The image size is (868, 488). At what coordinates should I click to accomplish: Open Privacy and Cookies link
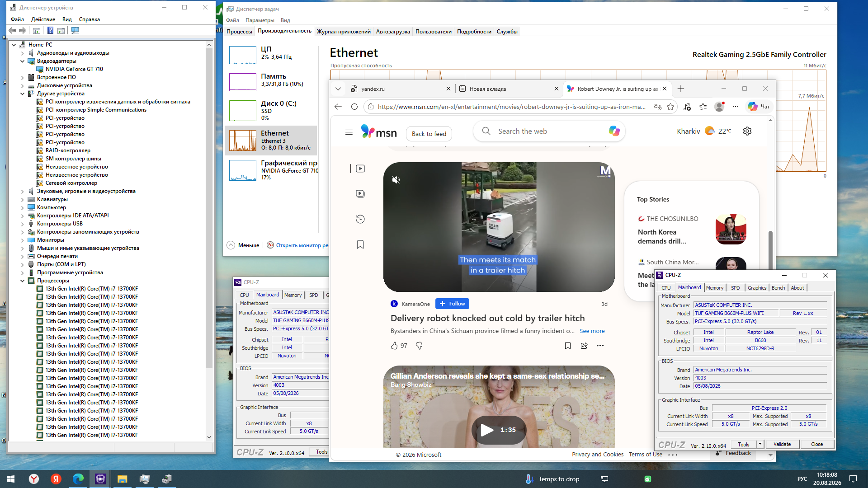pyautogui.click(x=598, y=455)
